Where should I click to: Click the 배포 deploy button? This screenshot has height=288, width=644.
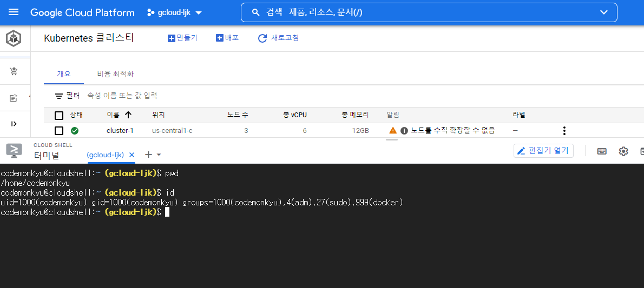[x=227, y=38]
